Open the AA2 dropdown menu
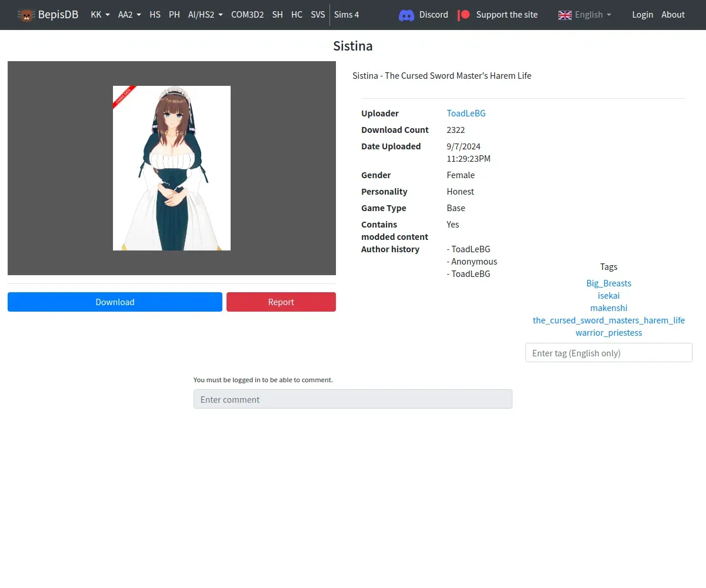This screenshot has width=706, height=588. (129, 15)
